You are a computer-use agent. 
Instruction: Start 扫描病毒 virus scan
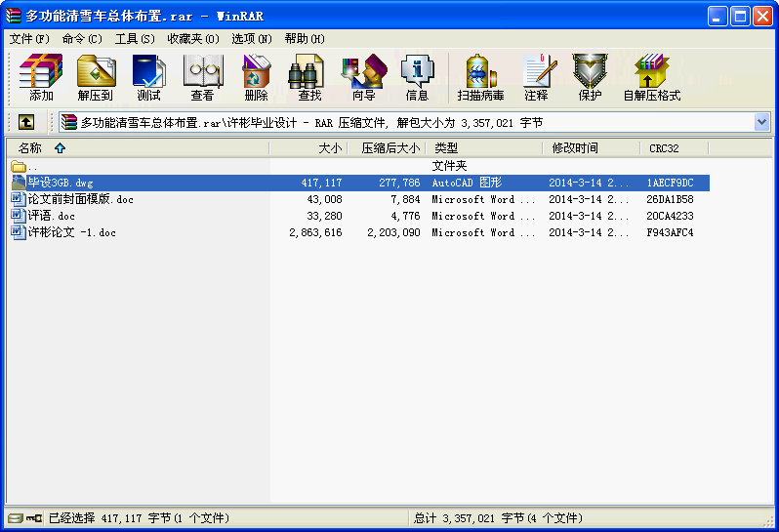480,78
